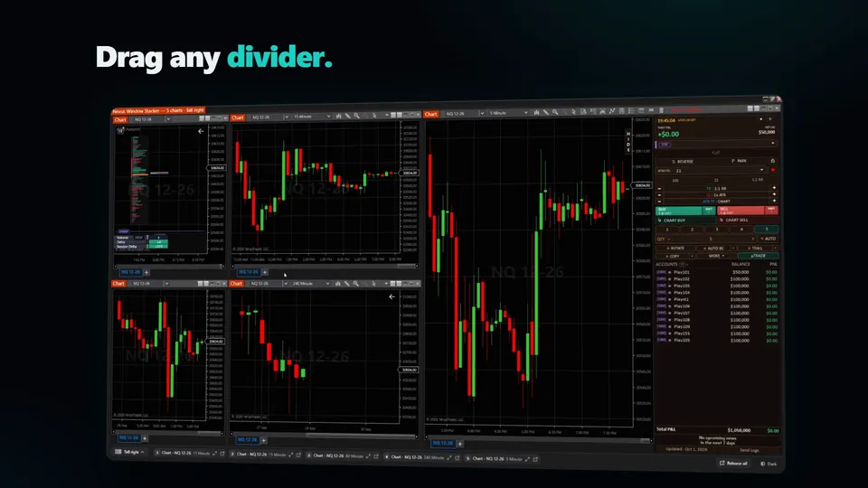Open bar type icon in 240 Minute chart
The width and height of the screenshot is (868, 488).
point(337,283)
